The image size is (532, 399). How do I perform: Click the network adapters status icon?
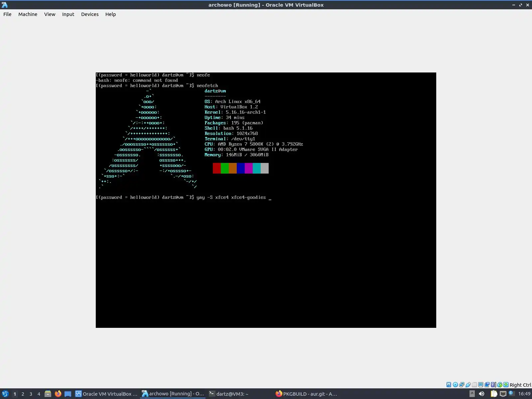pos(462,385)
